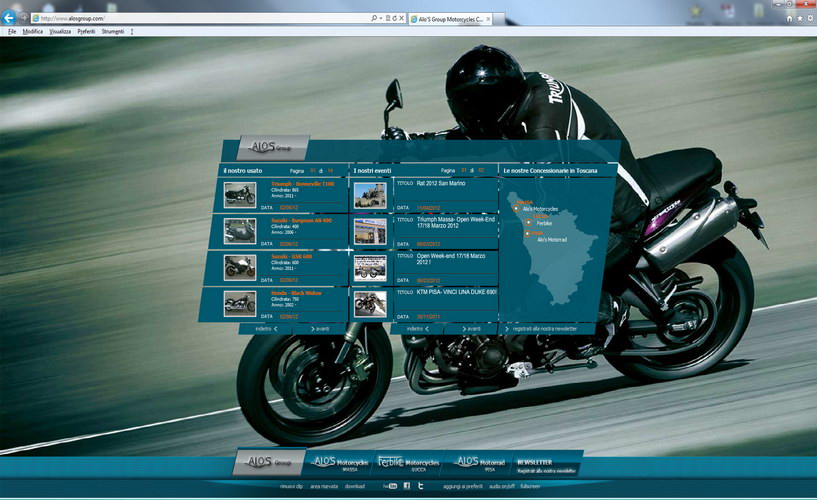This screenshot has height=500, width=817.
Task: Click indietro under Il nostro usato list
Action: point(266,329)
